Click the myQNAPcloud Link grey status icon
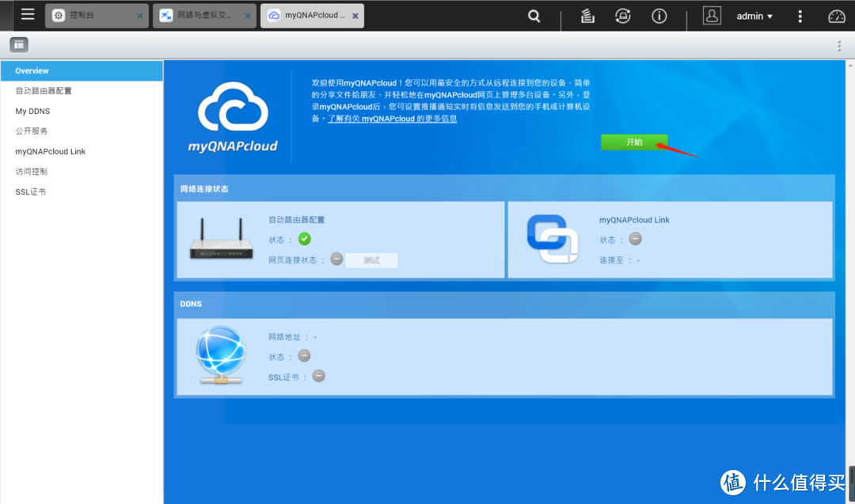855x504 pixels. coord(635,239)
